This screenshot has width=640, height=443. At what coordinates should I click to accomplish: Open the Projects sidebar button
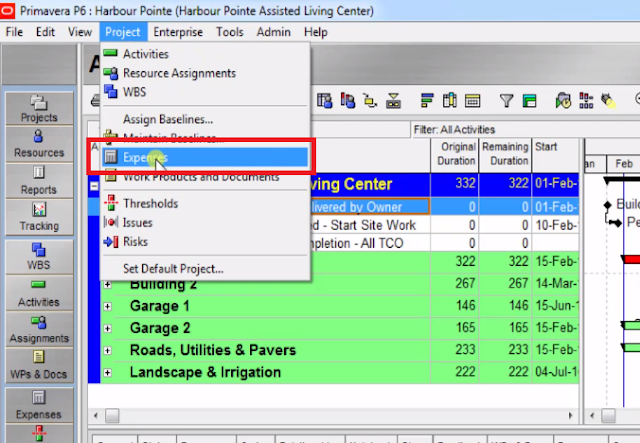[39, 108]
